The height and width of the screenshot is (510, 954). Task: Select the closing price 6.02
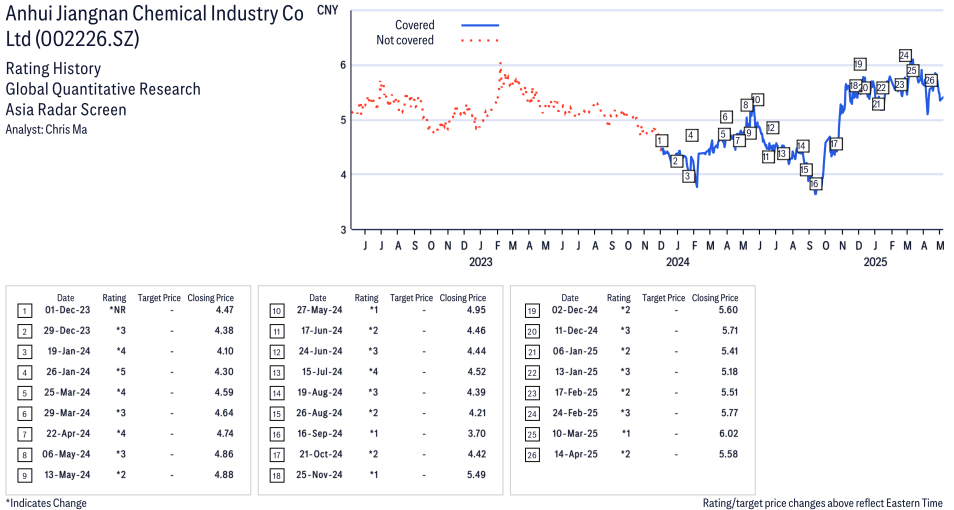[x=729, y=433]
